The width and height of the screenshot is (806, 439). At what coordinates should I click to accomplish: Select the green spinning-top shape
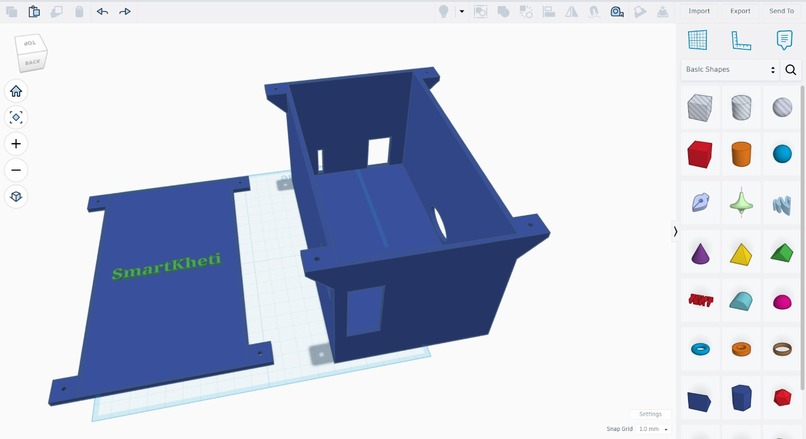[x=741, y=201]
